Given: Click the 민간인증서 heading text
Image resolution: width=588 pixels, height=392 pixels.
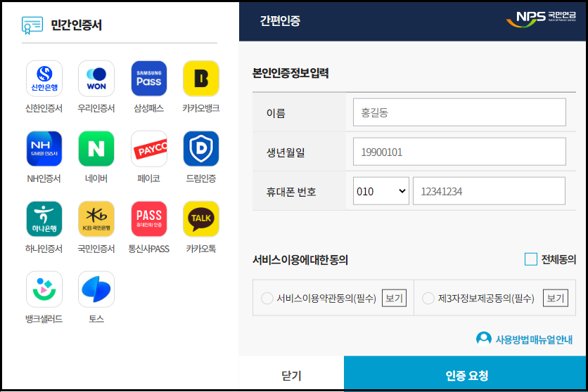Looking at the screenshot, I should coord(77,25).
